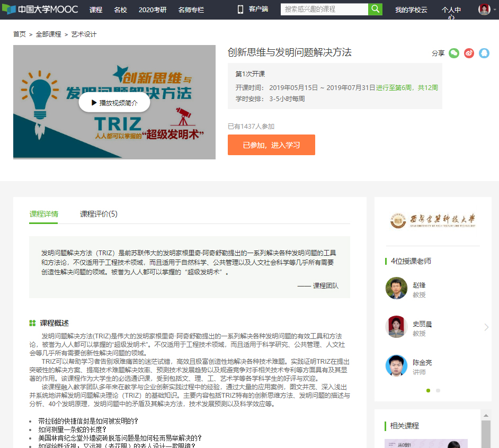Share course via WeChat icon

454,53
